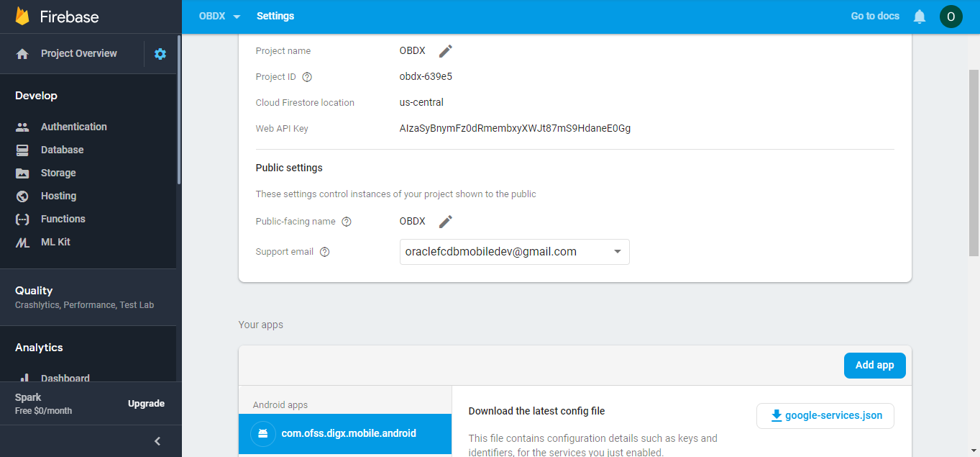The height and width of the screenshot is (457, 980).
Task: Edit the project name with the pencil icon
Action: [445, 50]
